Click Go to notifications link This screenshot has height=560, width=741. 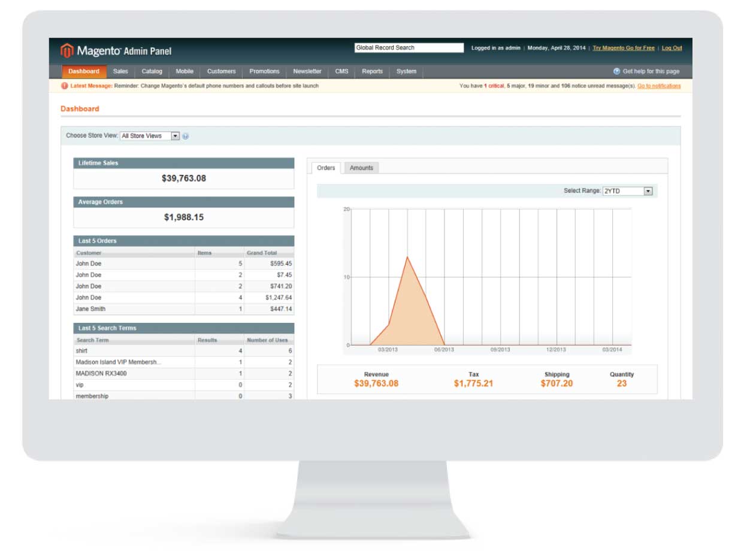pos(659,86)
